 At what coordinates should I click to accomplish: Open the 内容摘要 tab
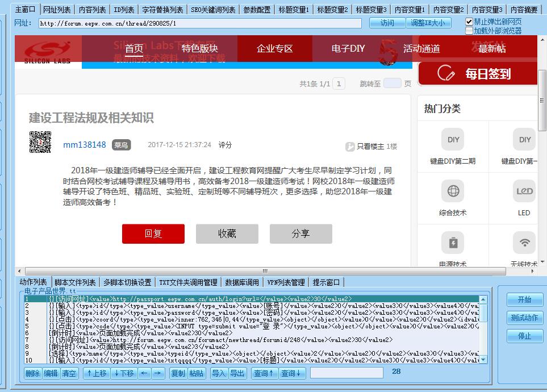[524, 10]
